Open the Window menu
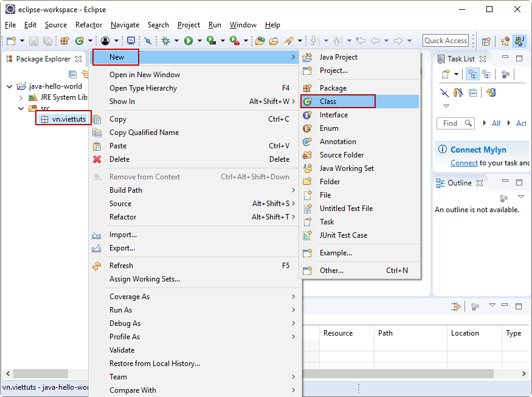Screen dimensions: 532x397 pos(243,25)
